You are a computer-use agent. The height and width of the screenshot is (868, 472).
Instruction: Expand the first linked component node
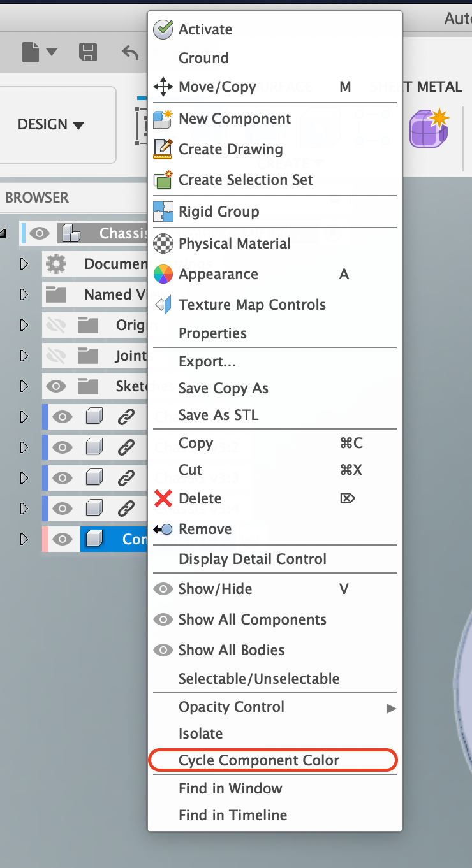click(x=24, y=417)
